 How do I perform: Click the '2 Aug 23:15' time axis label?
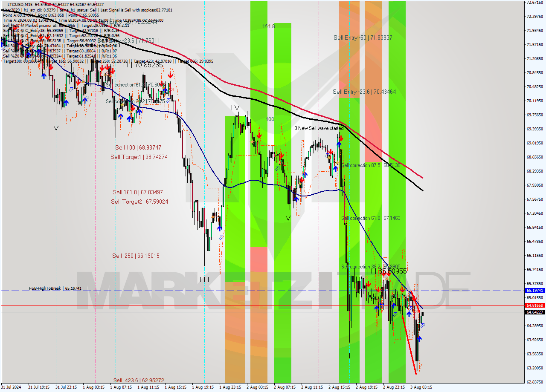394,387
